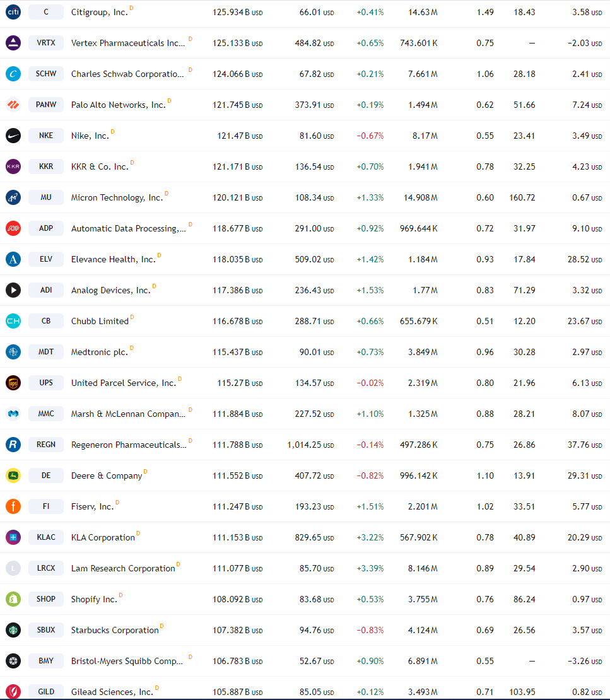This screenshot has width=610, height=700.
Task: Open the NKE ticker symbol button
Action: point(46,135)
